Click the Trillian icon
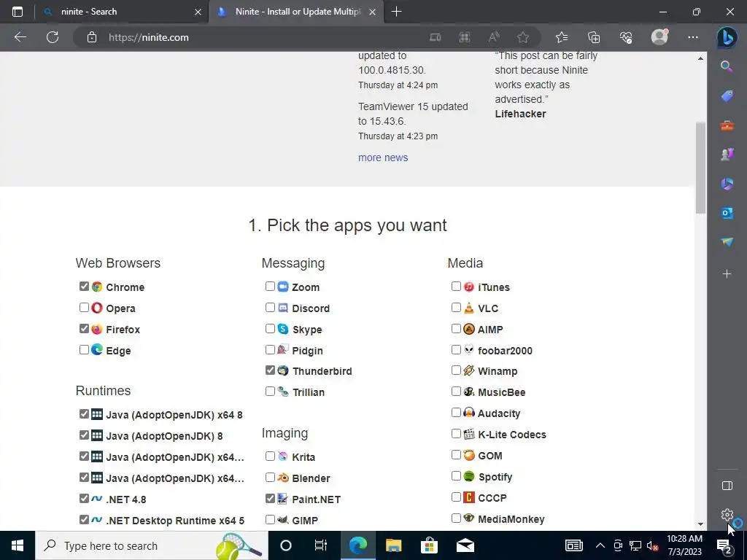Screen dimensions: 747x560 point(283,392)
